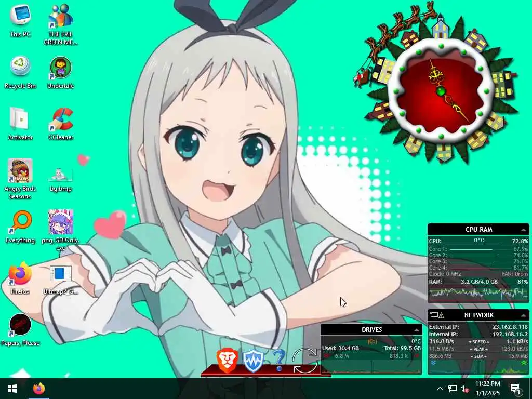
Task: Select the CCleaner desktop shortcut
Action: click(61, 124)
